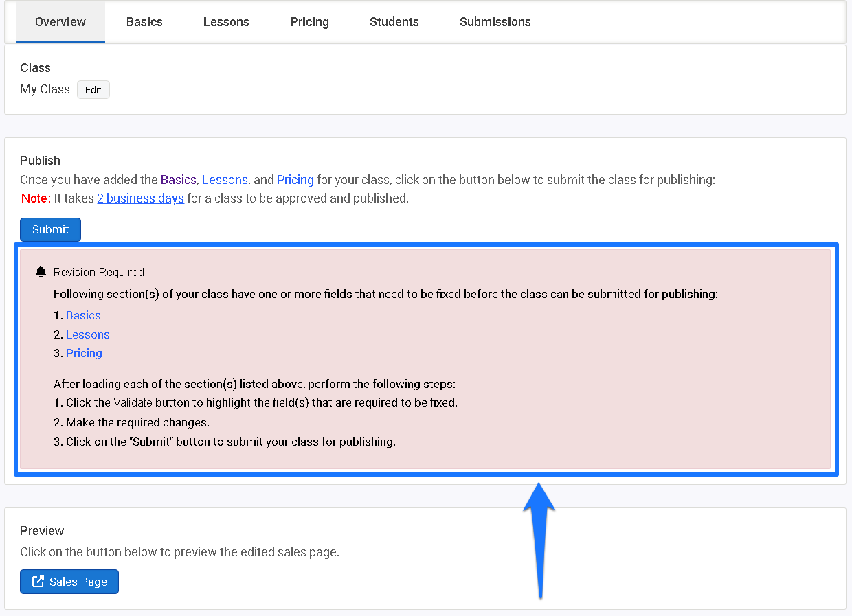
Task: Follow the Lessons link in Publish description
Action: tap(225, 180)
